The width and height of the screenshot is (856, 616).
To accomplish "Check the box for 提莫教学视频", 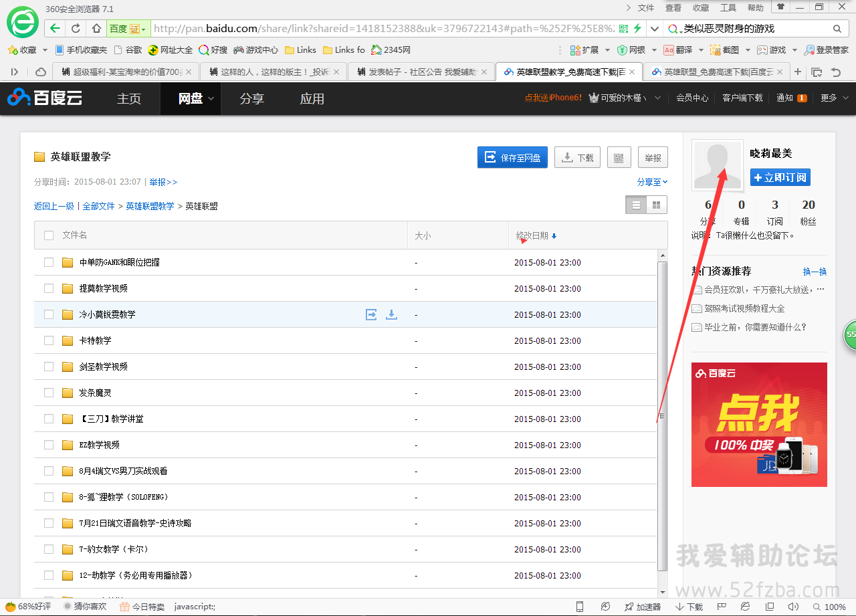I will pyautogui.click(x=49, y=288).
